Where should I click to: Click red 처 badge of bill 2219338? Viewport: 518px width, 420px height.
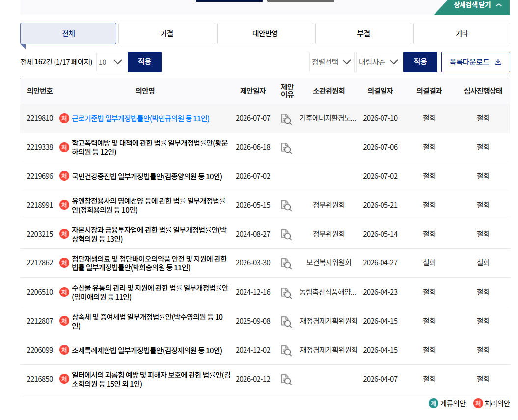[64, 147]
